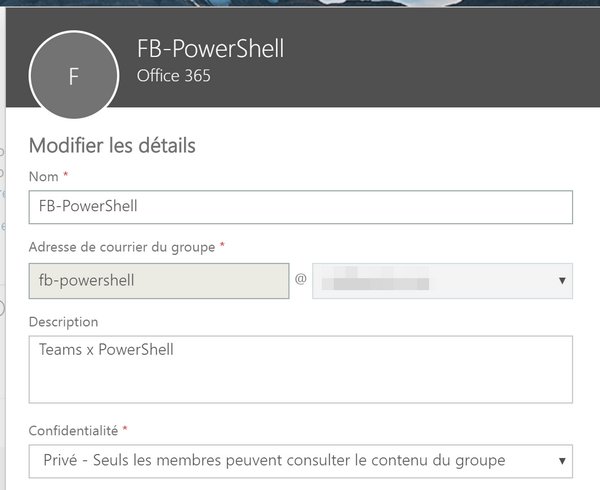Click the Teams x PowerShell description text
This screenshot has width=600, height=490.
[107, 350]
